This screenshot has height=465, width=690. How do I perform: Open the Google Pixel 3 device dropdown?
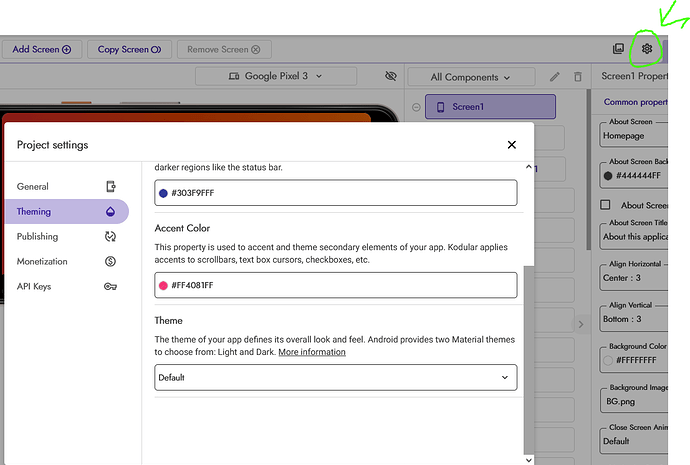(x=276, y=76)
